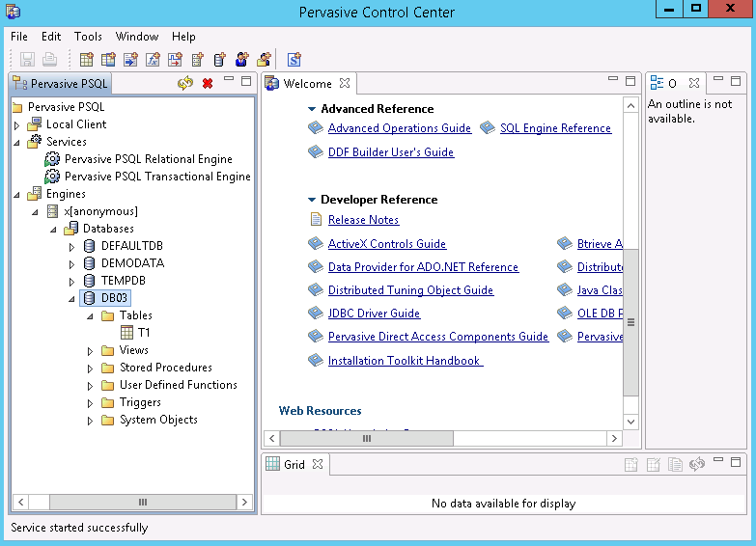Open the Release Notes link
This screenshot has width=756, height=546.
click(x=363, y=220)
